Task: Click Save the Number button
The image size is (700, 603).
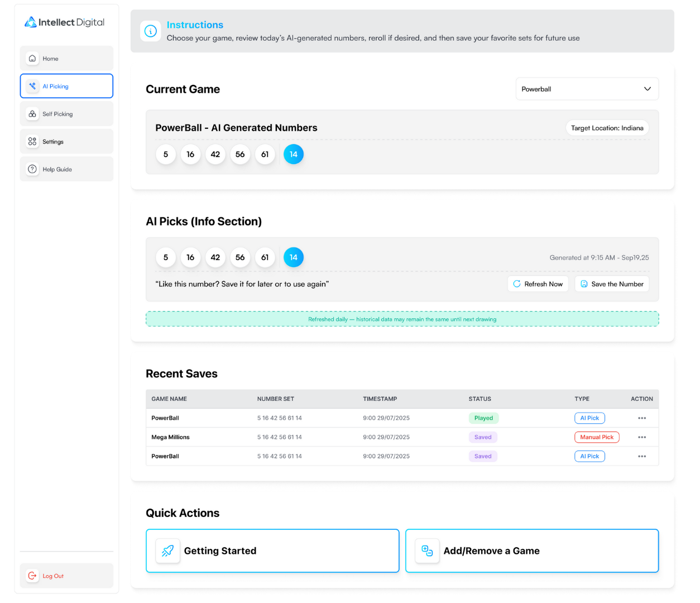Action: click(x=612, y=284)
